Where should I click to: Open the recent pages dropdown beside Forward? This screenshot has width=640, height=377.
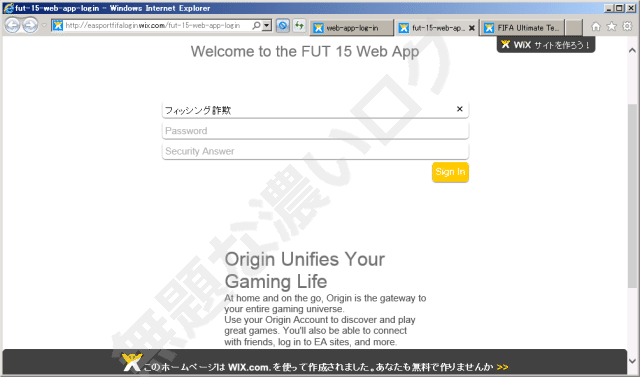click(44, 25)
